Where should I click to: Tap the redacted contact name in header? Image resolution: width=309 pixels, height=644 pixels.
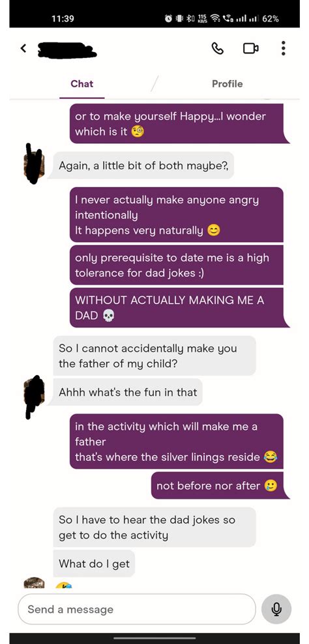tap(67, 49)
